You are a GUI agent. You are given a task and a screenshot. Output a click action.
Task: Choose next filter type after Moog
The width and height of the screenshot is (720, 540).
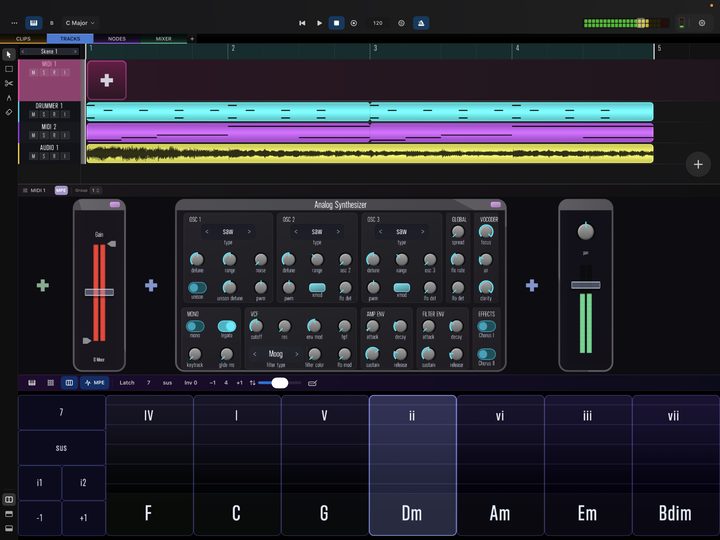point(297,354)
